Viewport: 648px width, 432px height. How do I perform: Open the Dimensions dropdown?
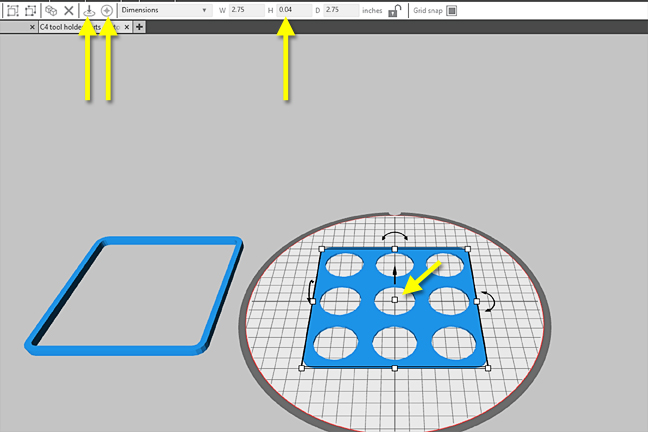pos(164,10)
